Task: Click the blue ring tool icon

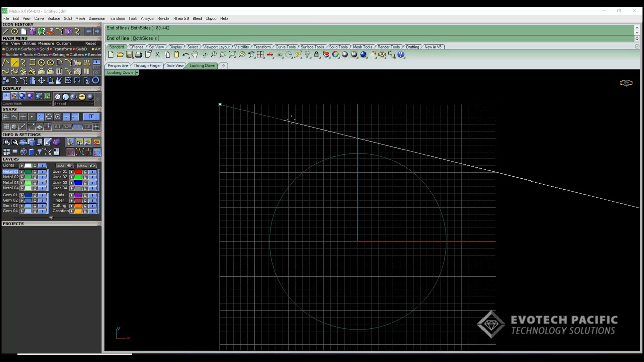Action: (x=96, y=80)
